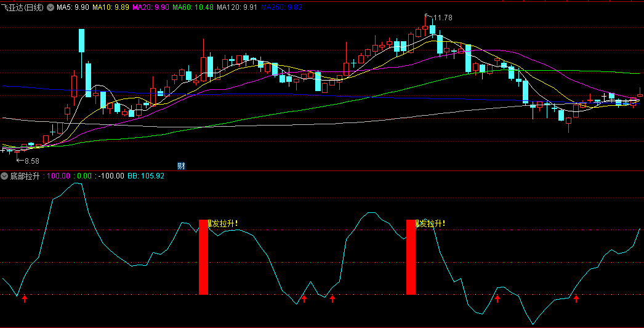Click the 11.78 high price label
This screenshot has width=644, height=328.
tap(442, 18)
